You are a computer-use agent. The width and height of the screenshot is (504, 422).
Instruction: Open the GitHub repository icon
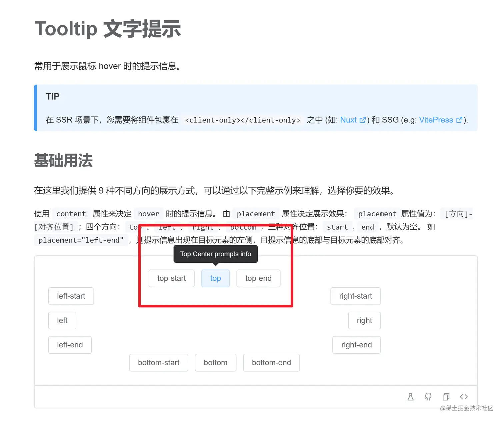[x=428, y=397]
